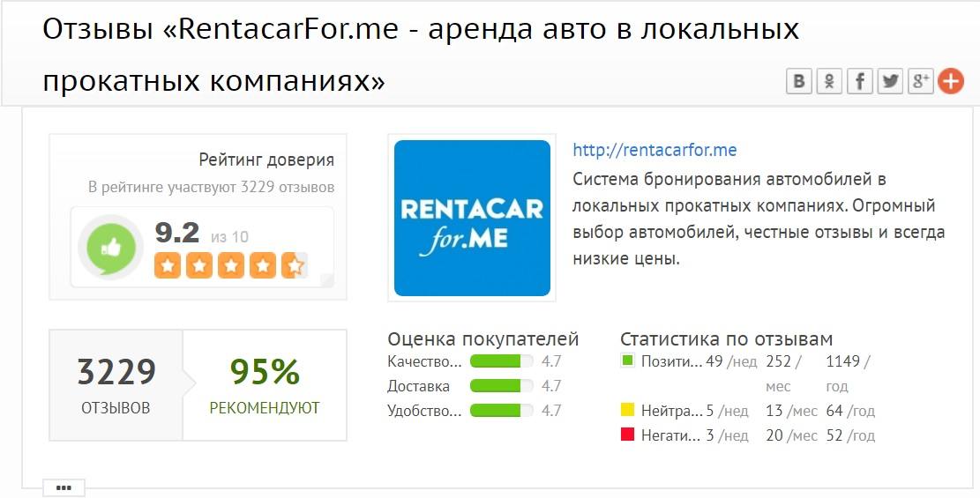Click the Доставка rating bar
The image size is (980, 498).
pyautogui.click(x=501, y=385)
